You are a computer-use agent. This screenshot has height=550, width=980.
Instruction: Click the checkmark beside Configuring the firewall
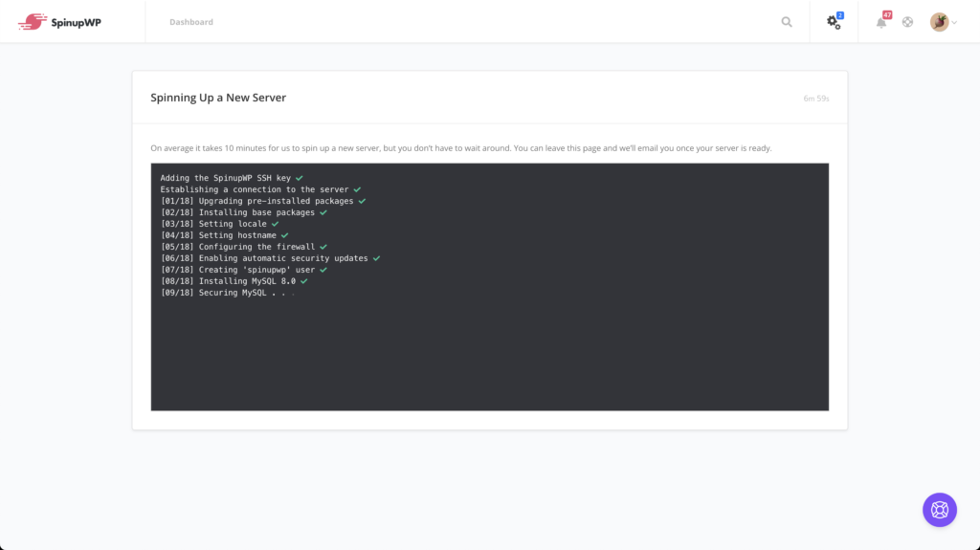point(323,247)
